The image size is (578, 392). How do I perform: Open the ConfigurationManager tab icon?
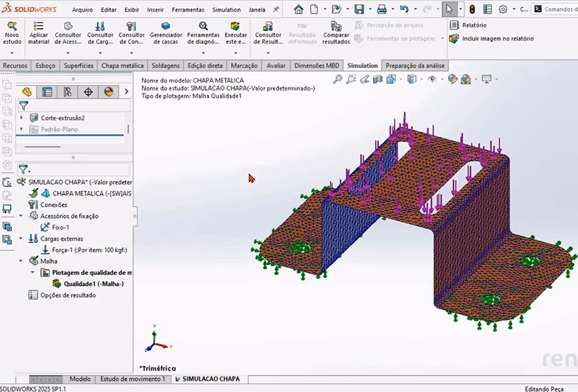coord(67,91)
